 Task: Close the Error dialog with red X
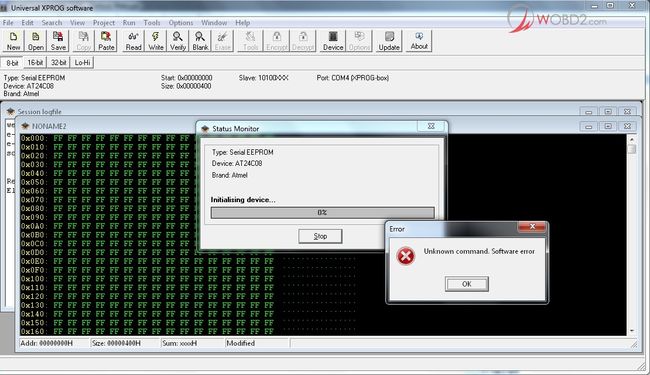tap(532, 227)
